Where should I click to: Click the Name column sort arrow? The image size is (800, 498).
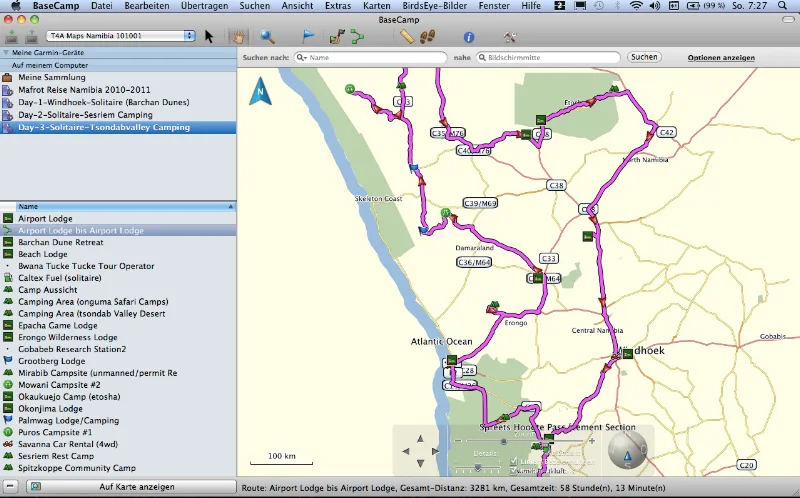pos(231,207)
